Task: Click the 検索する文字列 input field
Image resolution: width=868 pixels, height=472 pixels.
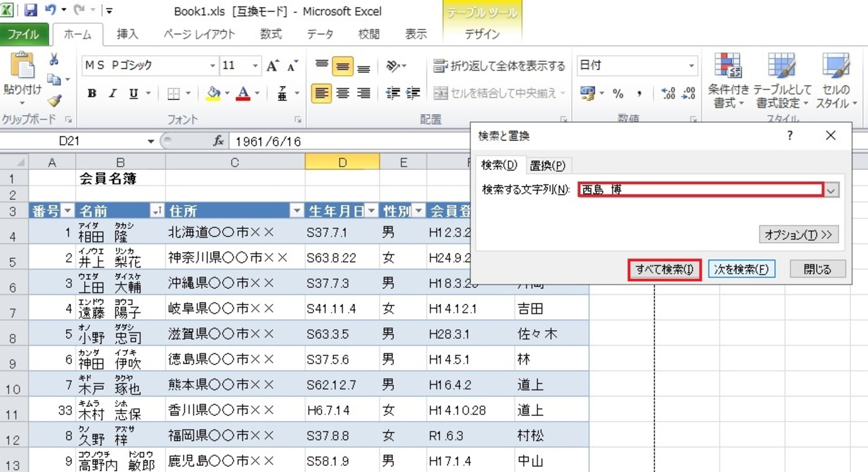Action: pyautogui.click(x=701, y=190)
